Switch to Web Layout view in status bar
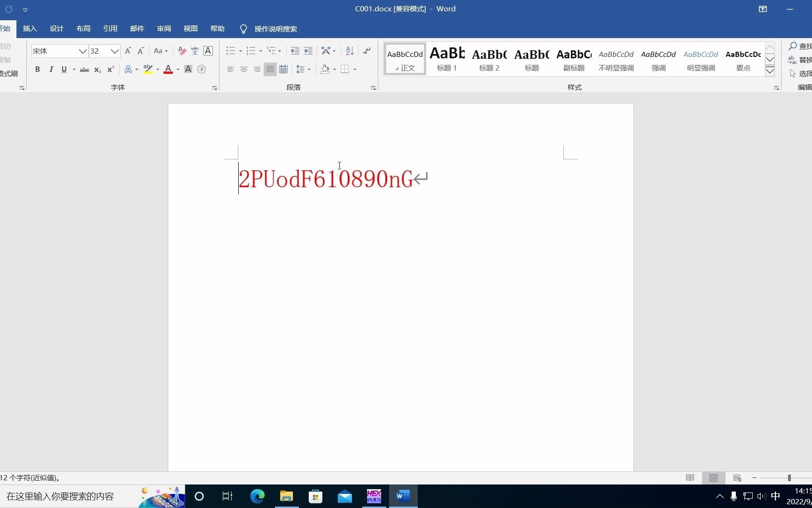The height and width of the screenshot is (508, 812). pos(737,478)
